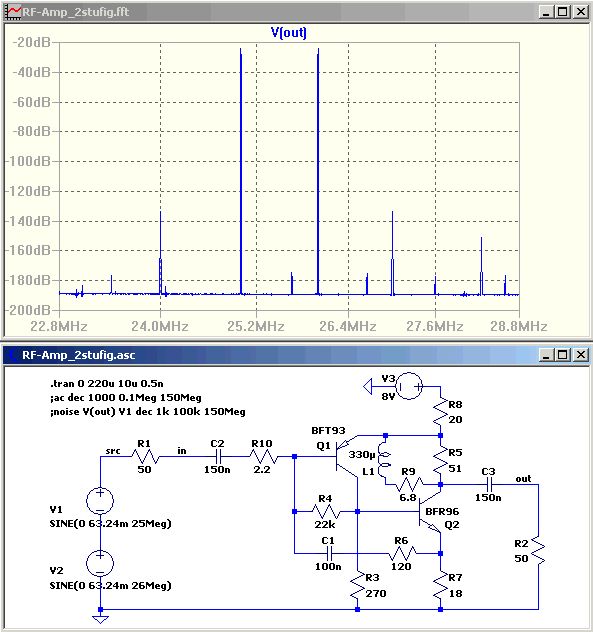Click the R2 50 ohm load resistor
The image size is (593, 632).
[x=538, y=550]
